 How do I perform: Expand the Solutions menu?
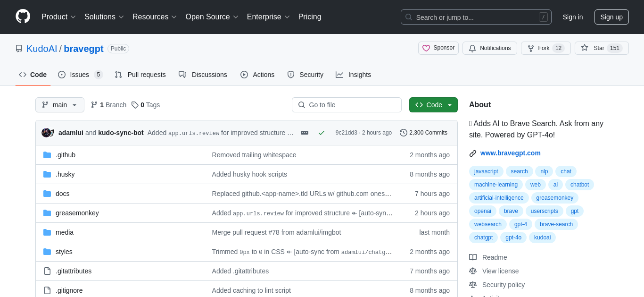pos(104,17)
